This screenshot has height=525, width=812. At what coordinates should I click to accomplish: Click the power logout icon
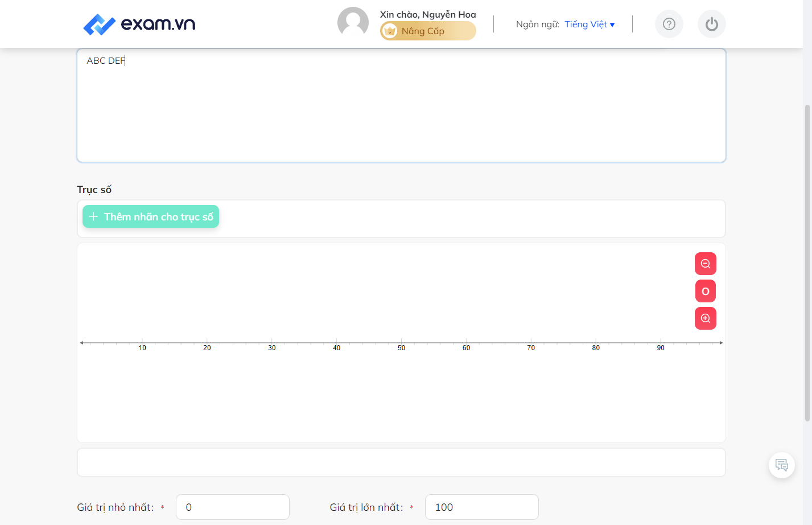pos(712,24)
